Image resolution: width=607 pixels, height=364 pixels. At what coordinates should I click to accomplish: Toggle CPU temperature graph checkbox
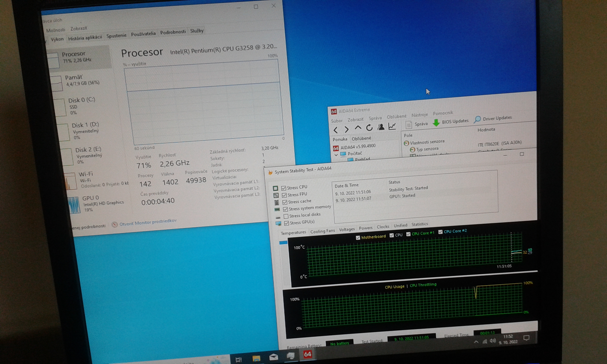click(x=391, y=236)
